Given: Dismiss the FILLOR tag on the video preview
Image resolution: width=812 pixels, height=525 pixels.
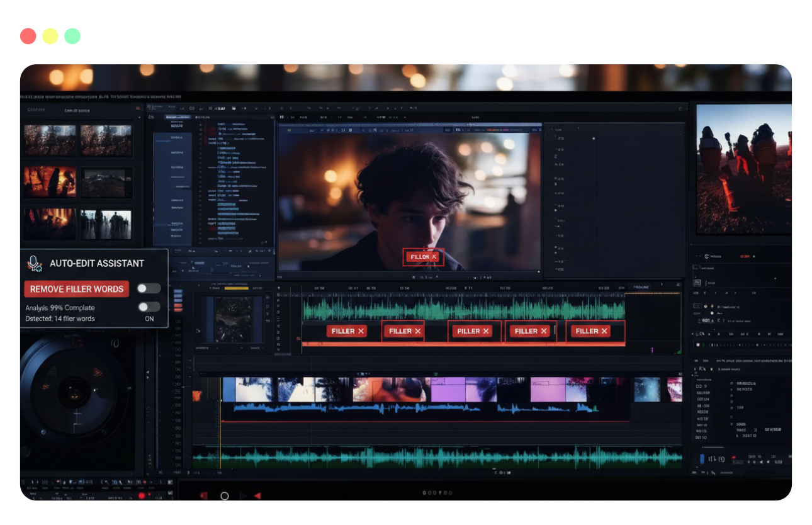Looking at the screenshot, I should 434,257.
